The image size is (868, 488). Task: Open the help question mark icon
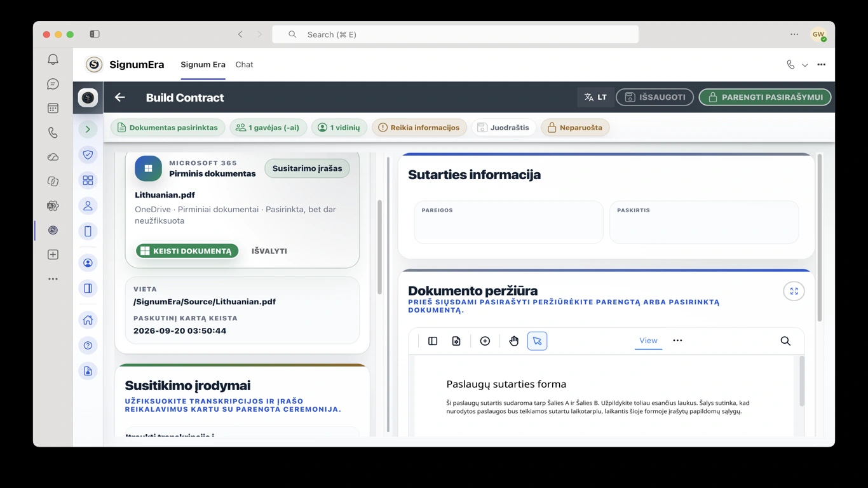88,346
